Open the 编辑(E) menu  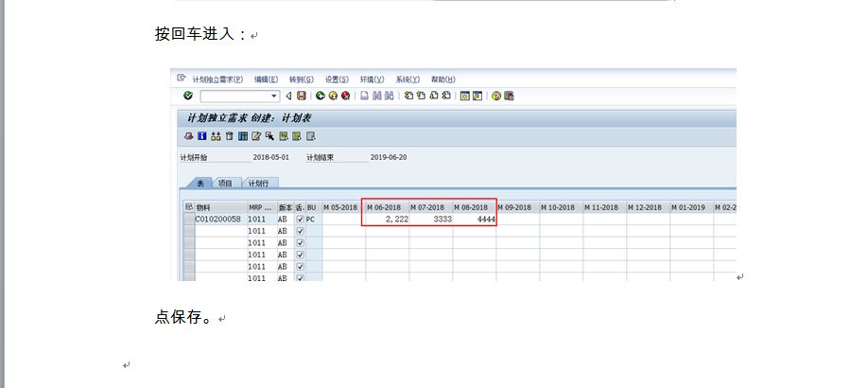click(x=267, y=79)
